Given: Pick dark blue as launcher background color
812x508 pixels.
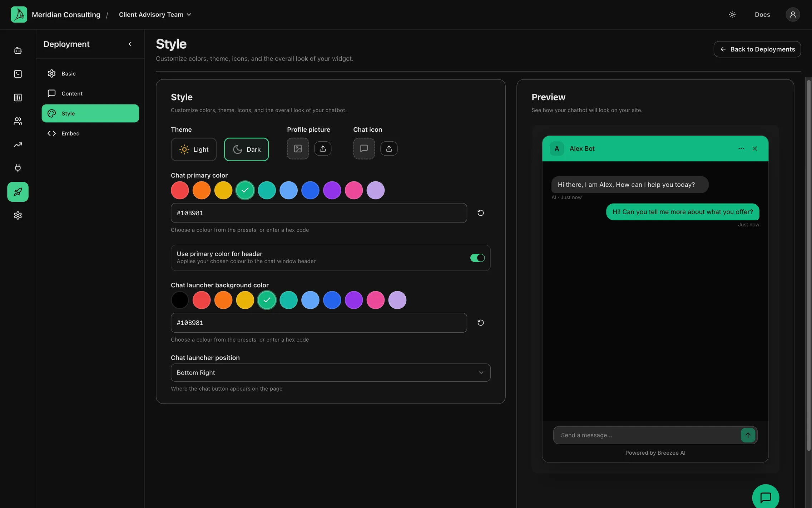Looking at the screenshot, I should 332,300.
